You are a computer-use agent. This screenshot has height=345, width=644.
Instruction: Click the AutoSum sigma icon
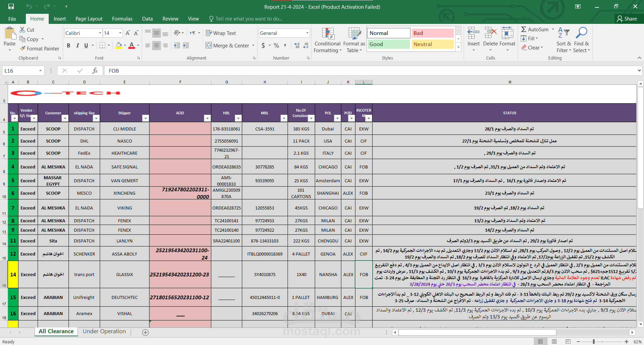(524, 30)
